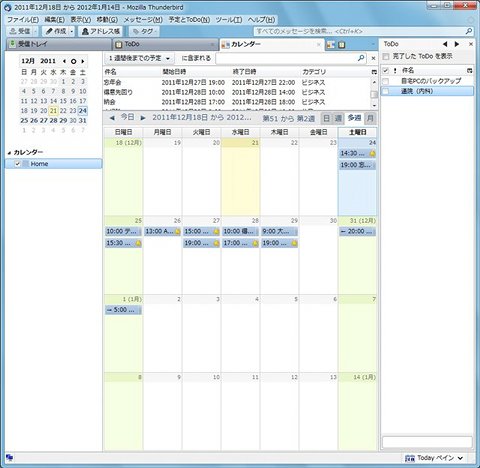480x468 pixels.
Task: Click the calendar tab icon next to tabs
Action: tap(330, 45)
